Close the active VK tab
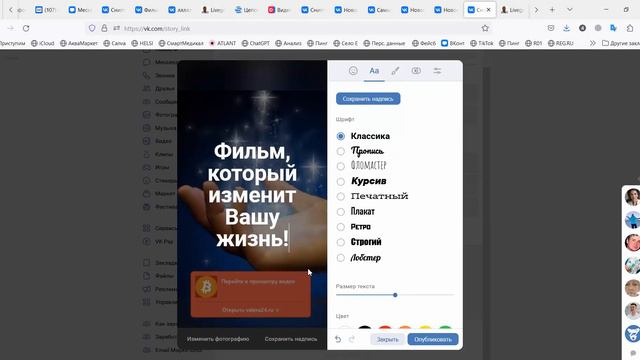Image resolution: width=640 pixels, height=360 pixels. point(489,10)
